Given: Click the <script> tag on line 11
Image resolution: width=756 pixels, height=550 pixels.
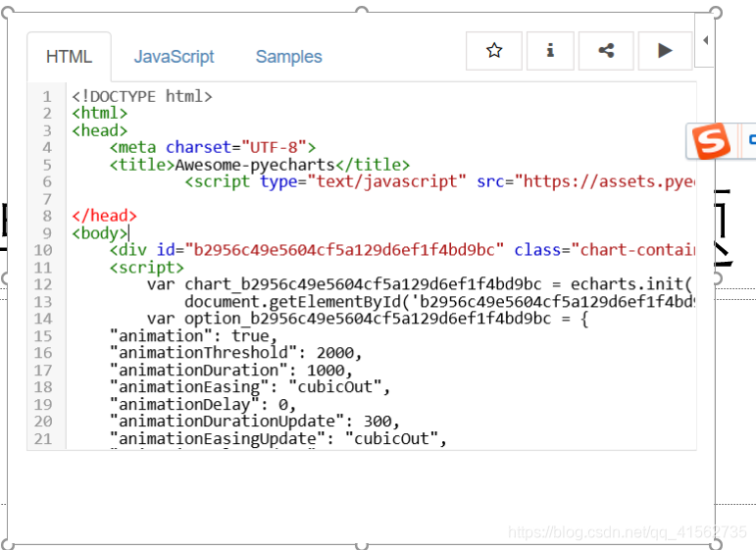Looking at the screenshot, I should point(146,268).
